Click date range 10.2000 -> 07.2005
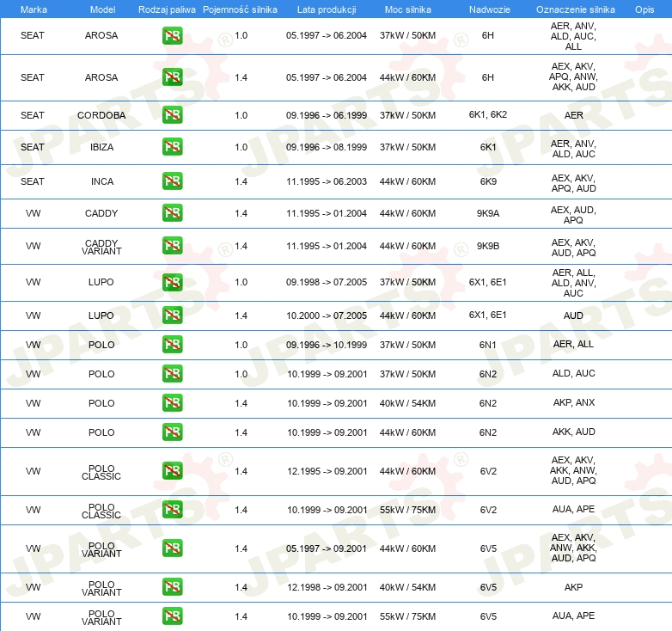672x631 pixels. 327,315
